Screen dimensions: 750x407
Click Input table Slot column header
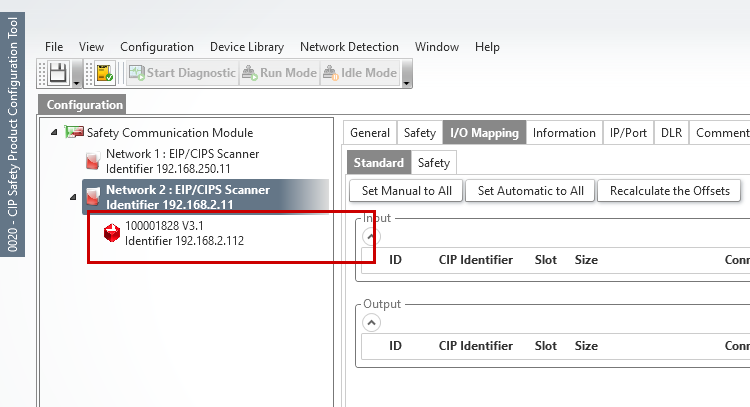tap(546, 260)
